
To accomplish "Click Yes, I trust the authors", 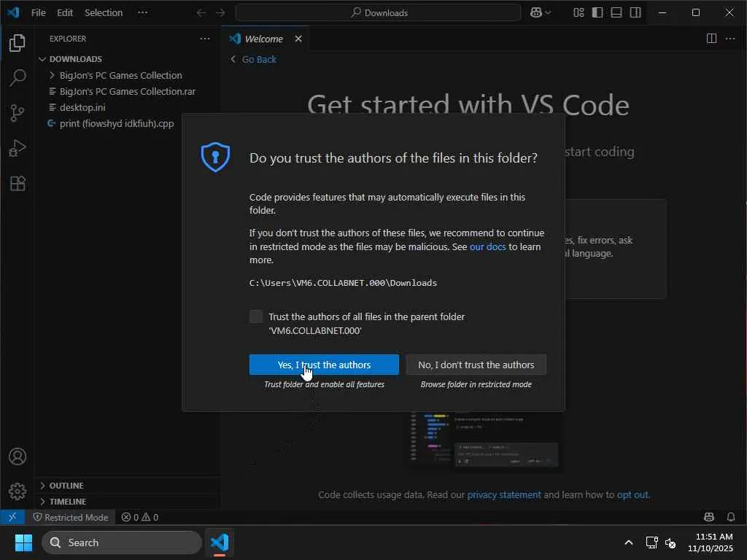I will 324,365.
